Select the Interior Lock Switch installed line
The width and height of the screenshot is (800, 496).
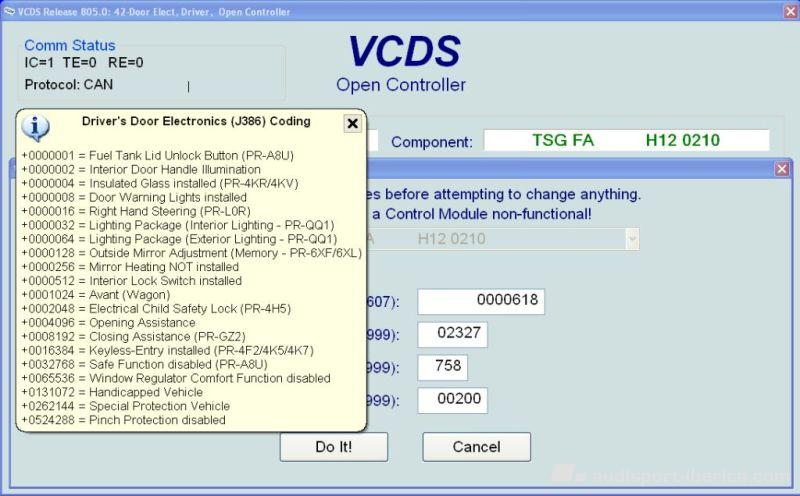tap(132, 281)
